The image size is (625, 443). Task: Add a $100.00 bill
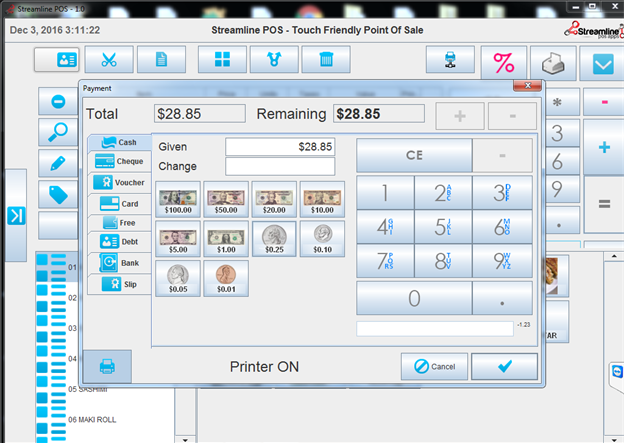178,199
